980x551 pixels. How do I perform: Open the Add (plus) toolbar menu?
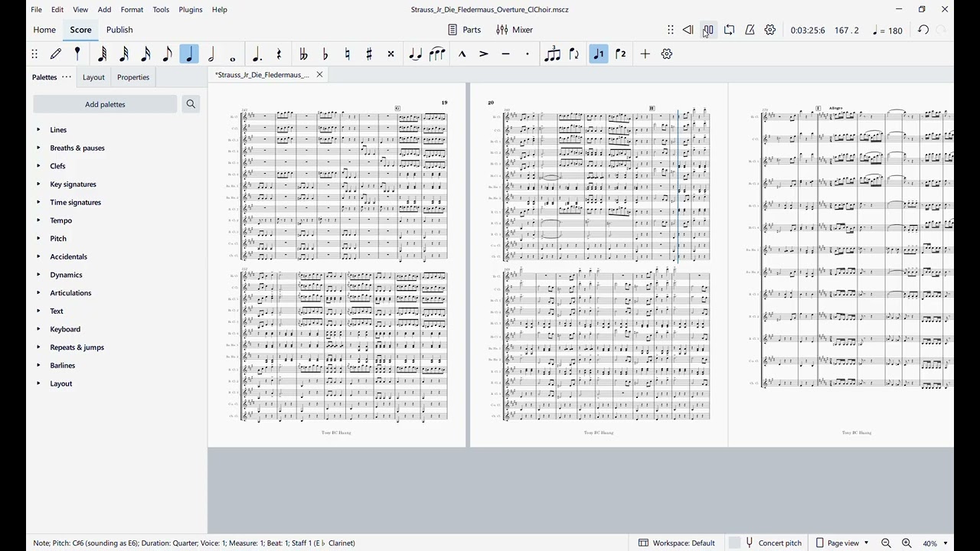pos(645,54)
